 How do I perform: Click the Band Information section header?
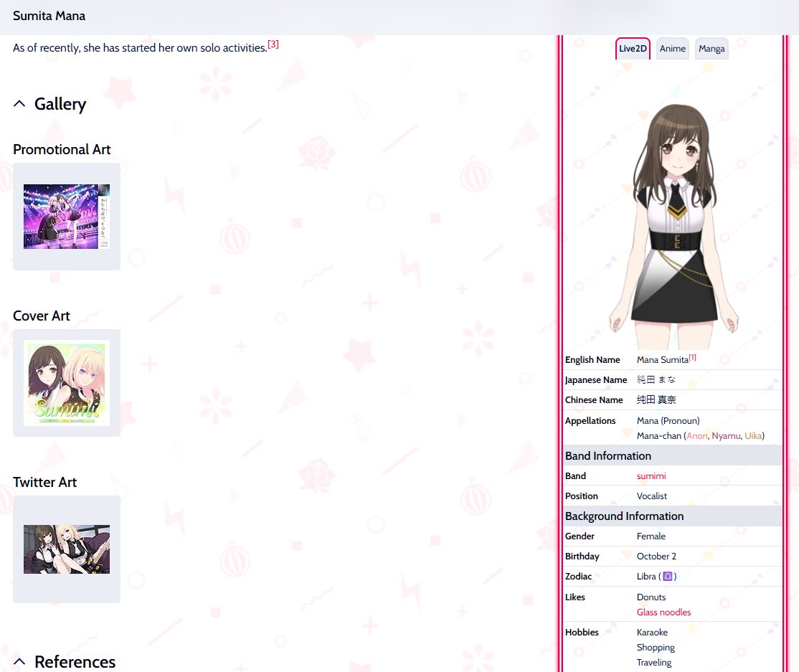[673, 455]
